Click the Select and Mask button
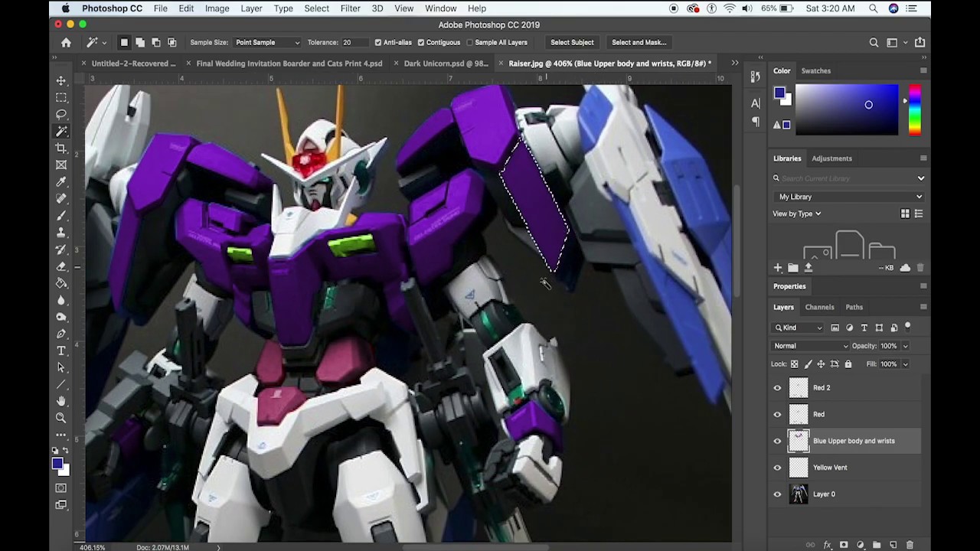Viewport: 980px width, 551px height. tap(639, 43)
